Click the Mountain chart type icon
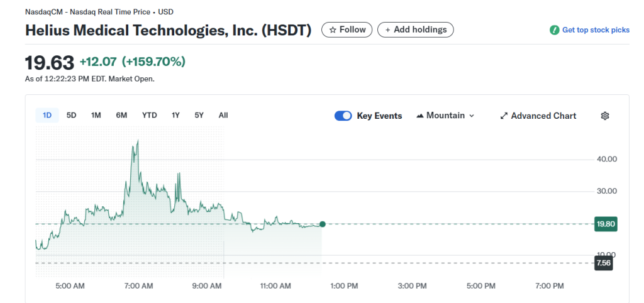 pos(420,116)
